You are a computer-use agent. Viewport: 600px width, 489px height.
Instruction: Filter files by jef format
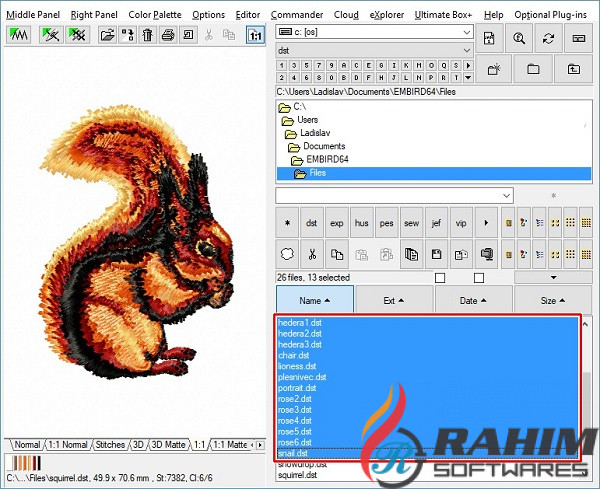[436, 223]
